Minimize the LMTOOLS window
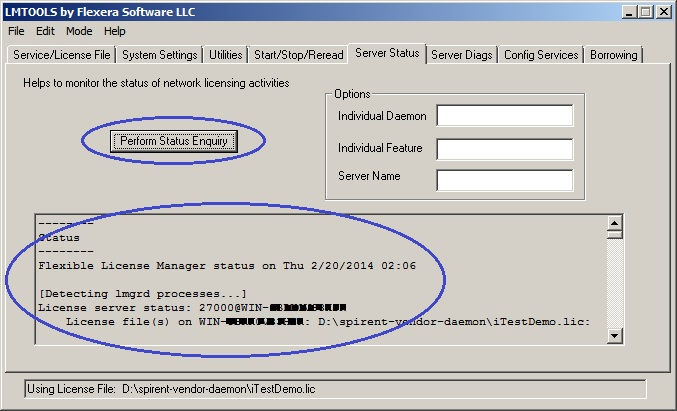Image resolution: width=677 pixels, height=411 pixels. click(626, 12)
